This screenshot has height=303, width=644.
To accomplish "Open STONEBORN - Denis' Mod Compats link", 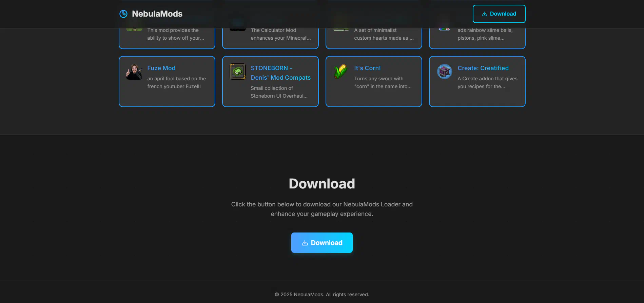I will click(x=281, y=73).
